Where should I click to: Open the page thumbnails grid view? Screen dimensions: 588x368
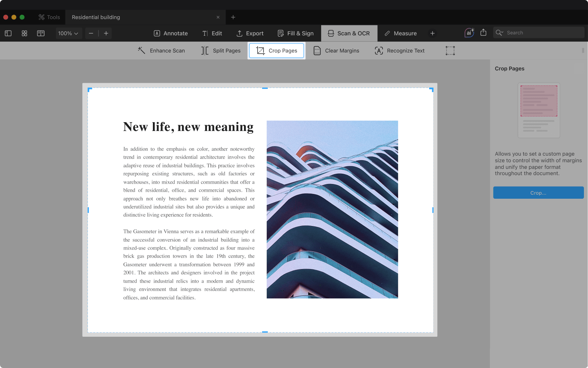click(x=25, y=33)
